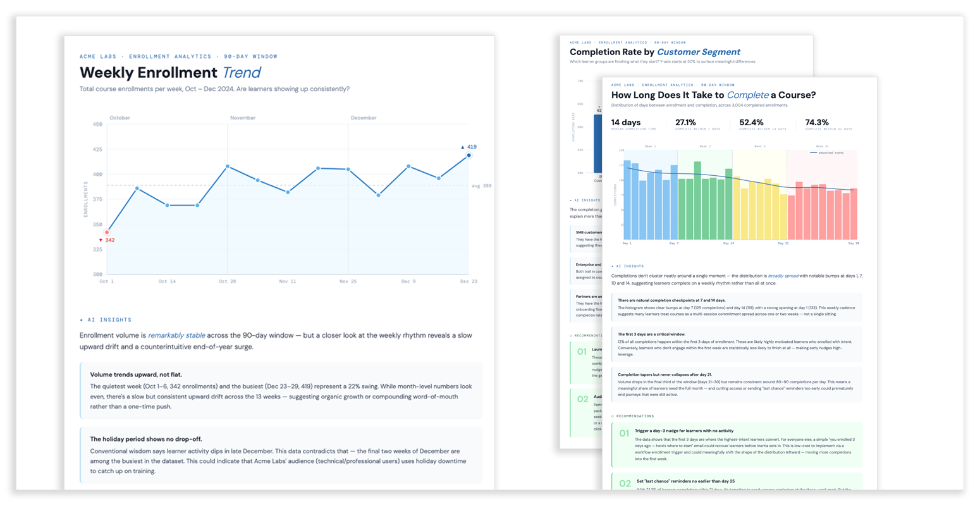Image resolution: width=980 pixels, height=506 pixels.
Task: Click the Dec 23 peak data point labeled 419
Action: 469,156
